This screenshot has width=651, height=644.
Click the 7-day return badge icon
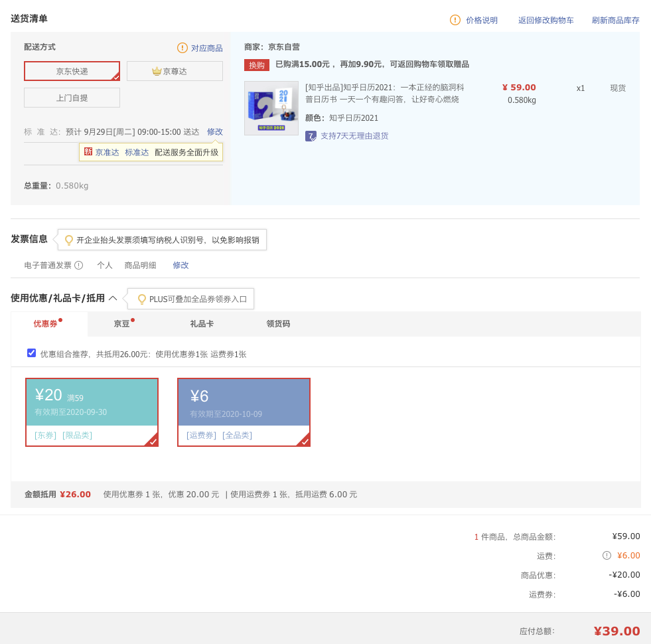coord(311,136)
